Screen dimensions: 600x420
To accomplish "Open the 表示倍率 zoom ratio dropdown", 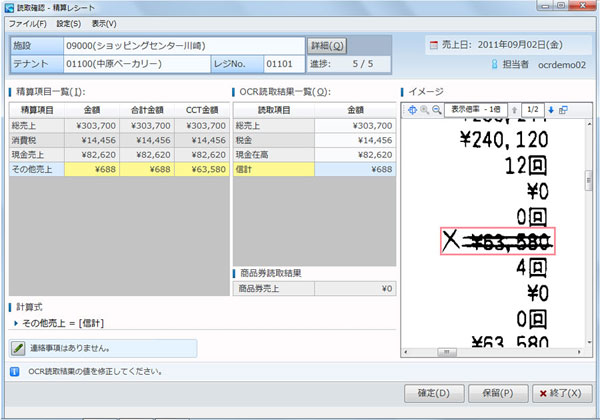I will click(x=476, y=108).
